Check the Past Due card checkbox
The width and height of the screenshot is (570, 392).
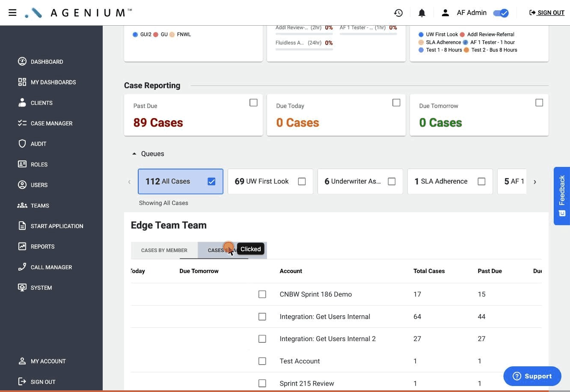click(x=253, y=103)
